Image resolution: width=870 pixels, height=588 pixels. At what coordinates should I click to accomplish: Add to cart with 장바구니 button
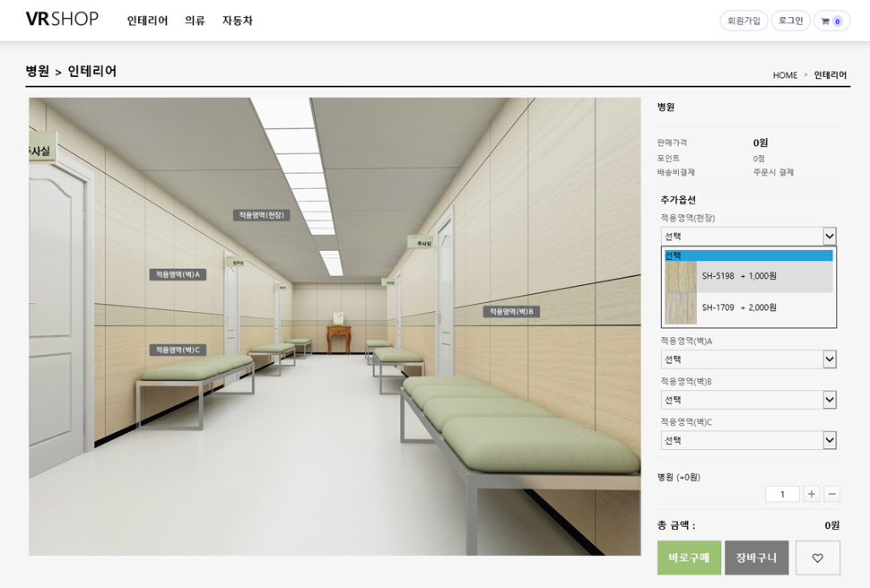[756, 558]
